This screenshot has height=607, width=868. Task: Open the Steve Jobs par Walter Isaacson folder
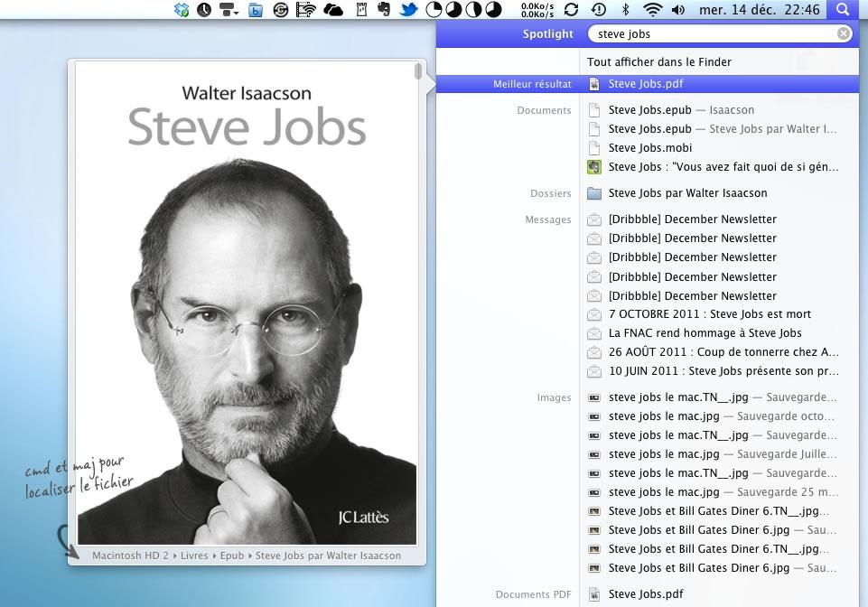click(x=688, y=192)
